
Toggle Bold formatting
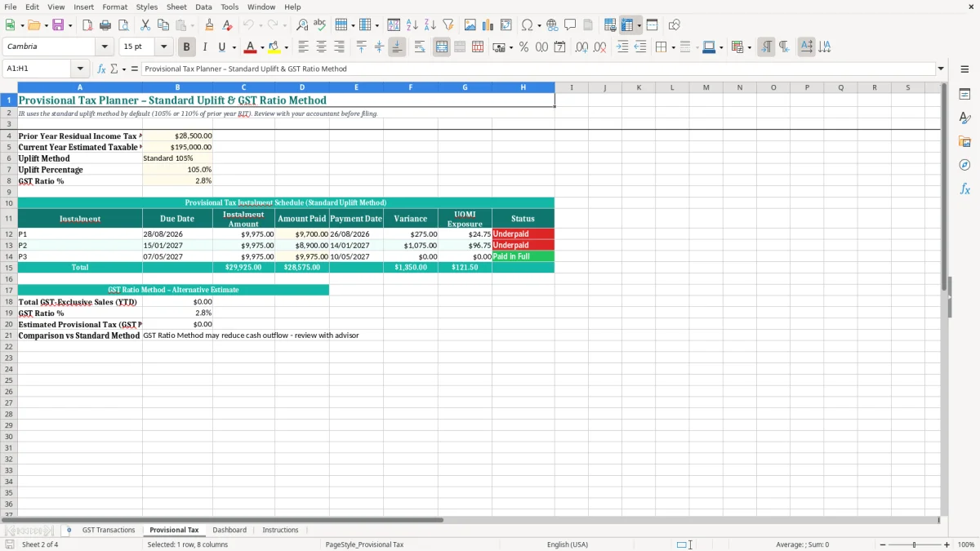click(187, 47)
